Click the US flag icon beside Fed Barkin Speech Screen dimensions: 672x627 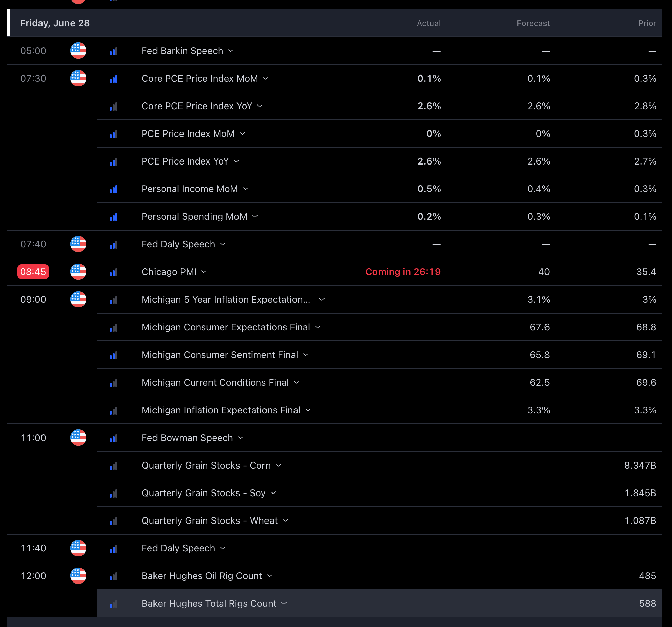tap(78, 51)
